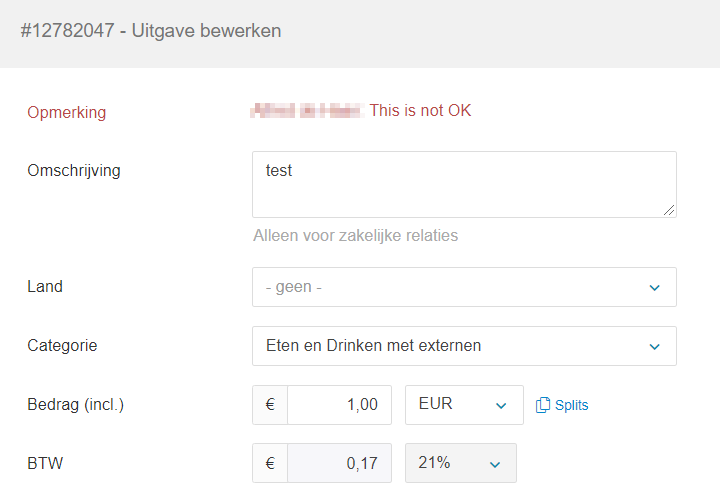Click the chevron arrow in Land field
The image size is (720, 499).
coord(655,288)
